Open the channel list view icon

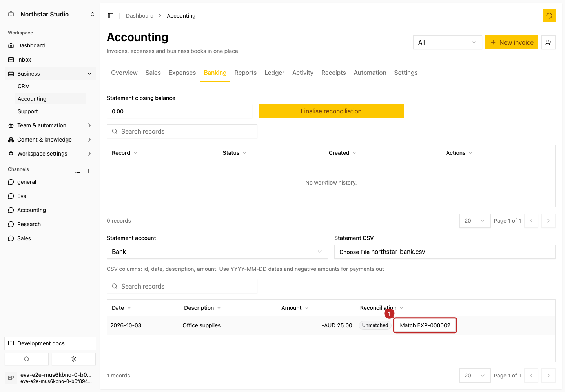click(x=78, y=171)
